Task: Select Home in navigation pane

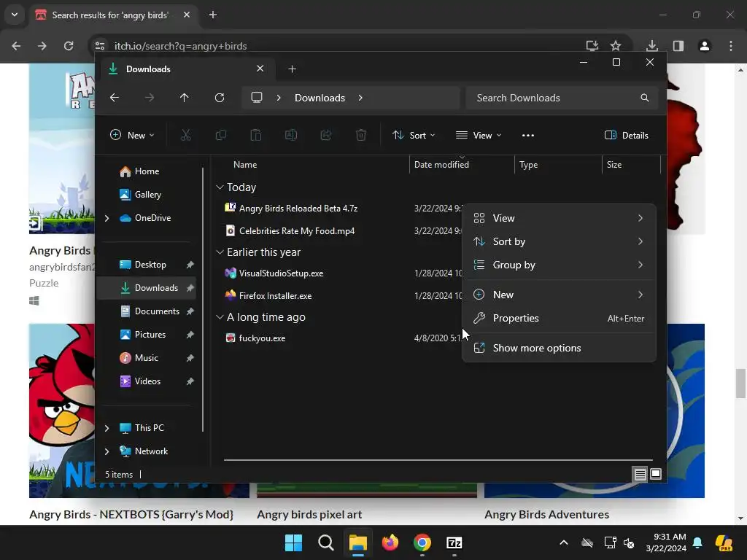Action: (146, 171)
